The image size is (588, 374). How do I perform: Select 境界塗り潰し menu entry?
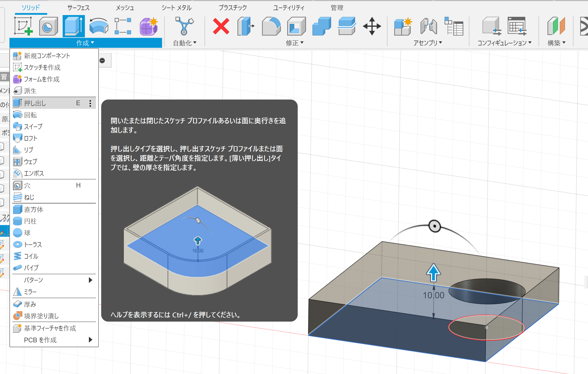pos(54,316)
